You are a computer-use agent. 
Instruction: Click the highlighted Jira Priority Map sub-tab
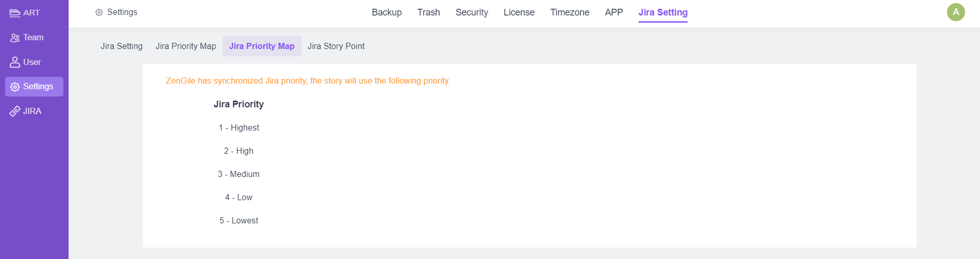point(262,46)
